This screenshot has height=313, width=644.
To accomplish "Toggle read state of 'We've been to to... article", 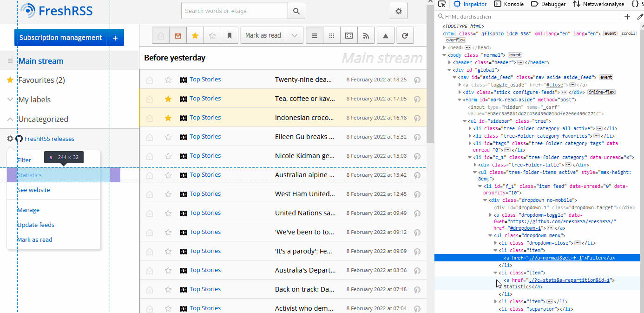I will (x=150, y=232).
